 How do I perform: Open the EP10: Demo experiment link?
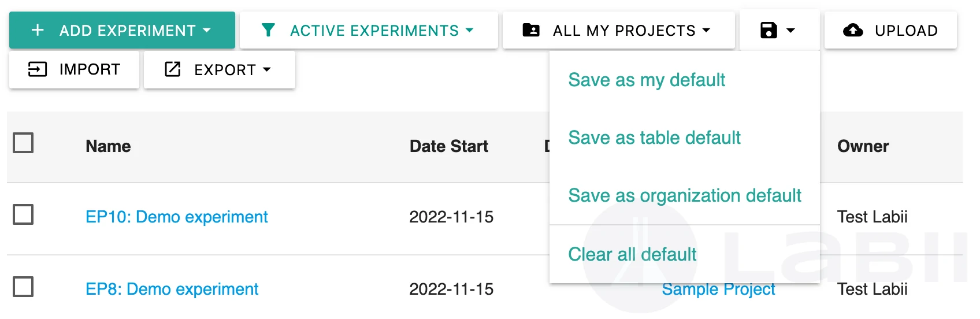[177, 217]
